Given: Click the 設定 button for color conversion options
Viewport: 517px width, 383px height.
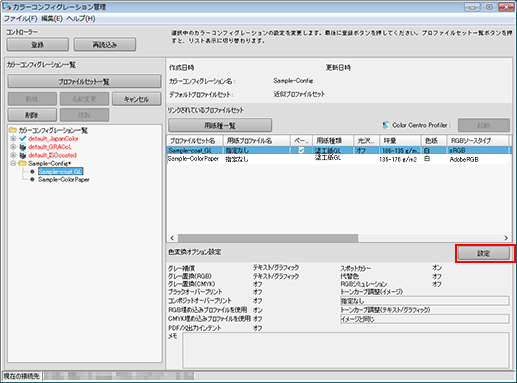Looking at the screenshot, I should pyautogui.click(x=484, y=253).
